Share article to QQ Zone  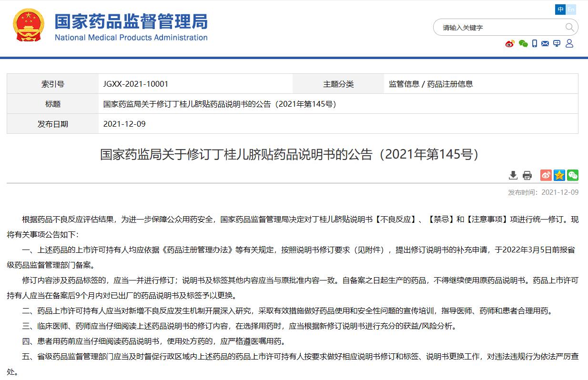point(559,175)
